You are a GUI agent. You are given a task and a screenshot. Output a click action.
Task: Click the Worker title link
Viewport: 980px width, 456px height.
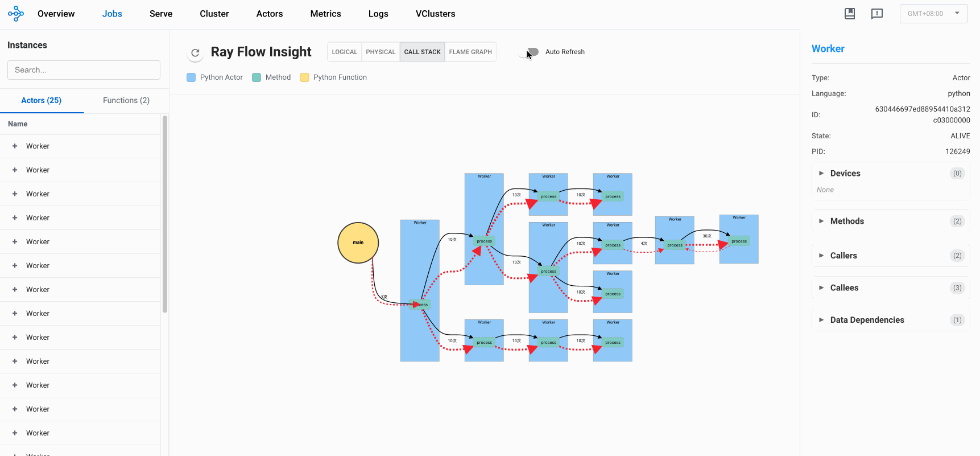click(828, 49)
